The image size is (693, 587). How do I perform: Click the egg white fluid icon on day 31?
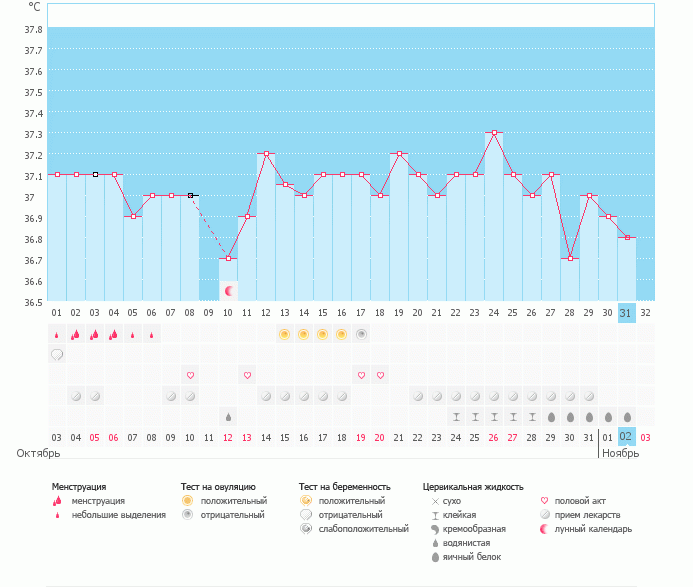click(x=627, y=417)
